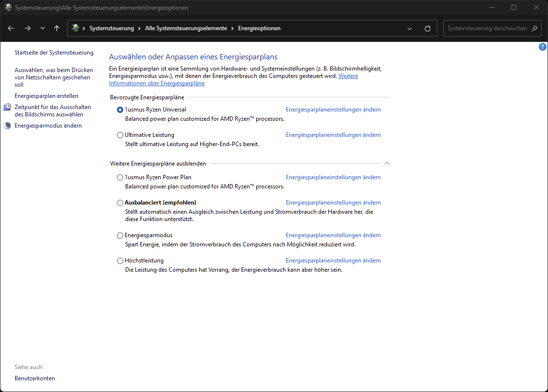Image resolution: width=548 pixels, height=392 pixels.
Task: Change settings for Ausbalanciert plan
Action: coord(333,202)
